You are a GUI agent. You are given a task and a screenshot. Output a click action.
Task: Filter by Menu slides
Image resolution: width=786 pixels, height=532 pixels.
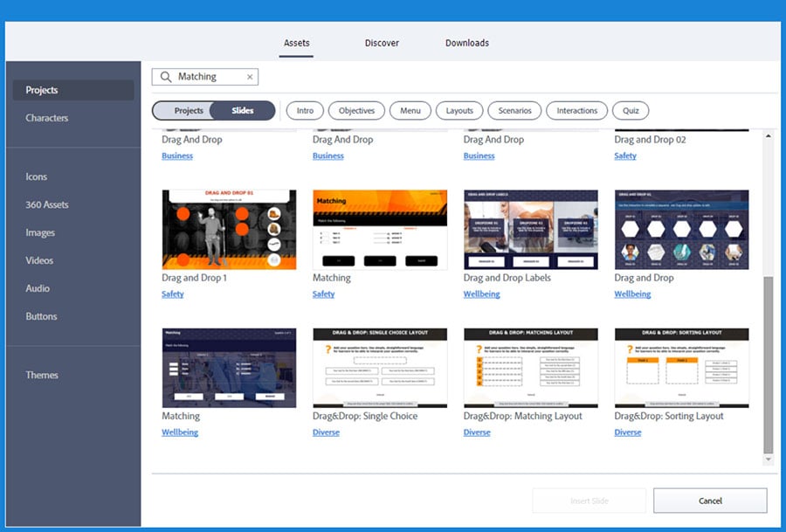pos(410,111)
